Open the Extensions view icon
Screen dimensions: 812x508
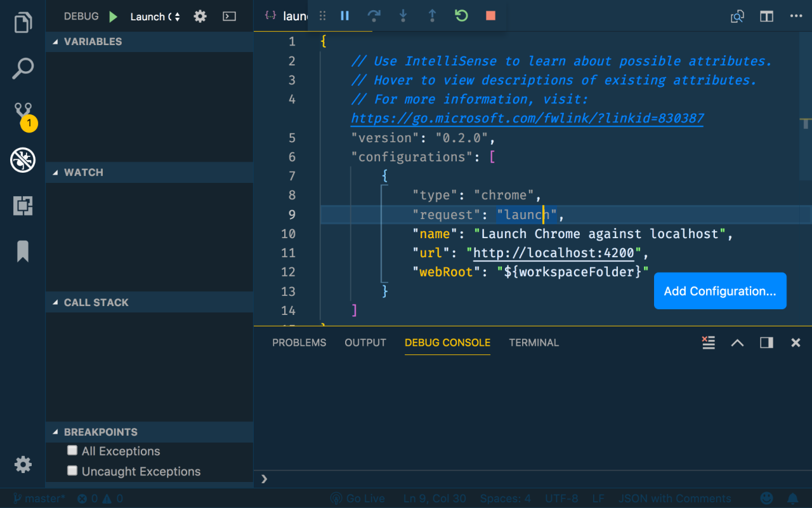pos(23,206)
